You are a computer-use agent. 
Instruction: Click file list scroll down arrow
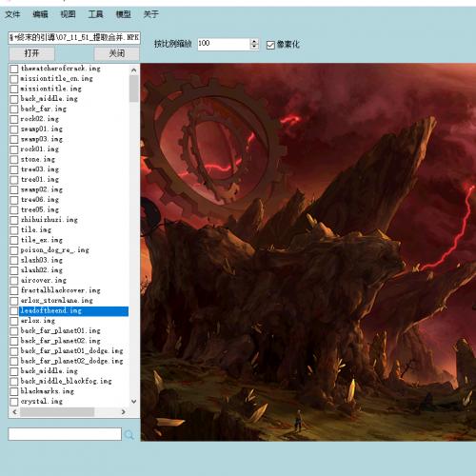[x=134, y=402]
